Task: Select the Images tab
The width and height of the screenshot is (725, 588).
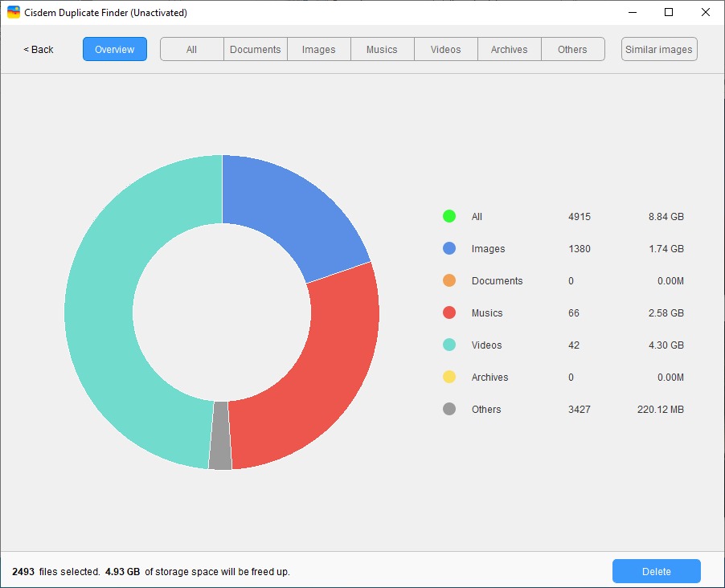Action: click(x=318, y=49)
